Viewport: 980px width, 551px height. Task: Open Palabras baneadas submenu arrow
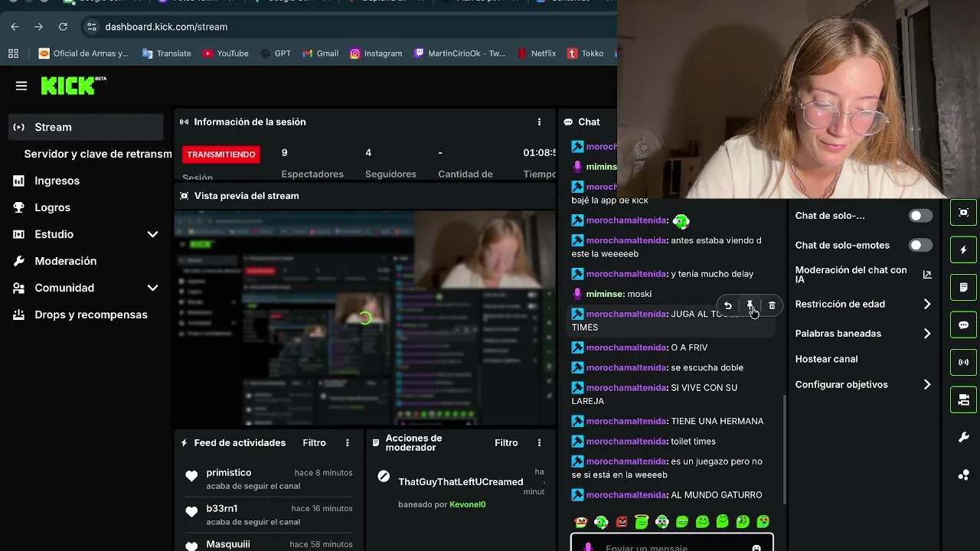[x=927, y=334]
